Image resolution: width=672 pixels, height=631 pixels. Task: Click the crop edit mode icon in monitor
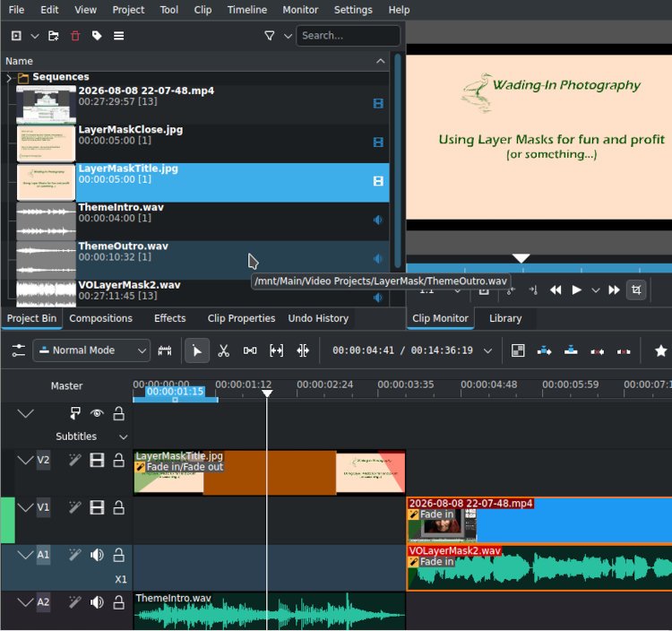[x=636, y=290]
